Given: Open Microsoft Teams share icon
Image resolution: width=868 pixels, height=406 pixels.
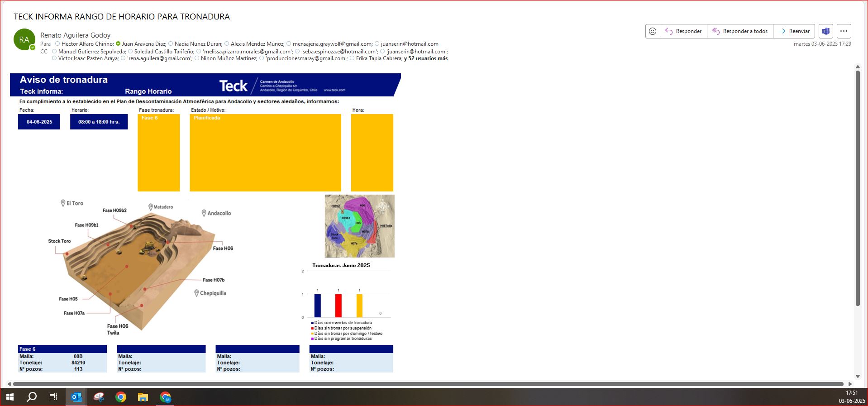Looking at the screenshot, I should 826,31.
